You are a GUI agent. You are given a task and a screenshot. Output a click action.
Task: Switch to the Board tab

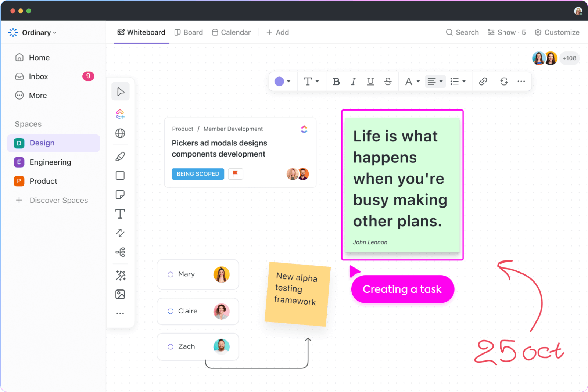(x=189, y=32)
